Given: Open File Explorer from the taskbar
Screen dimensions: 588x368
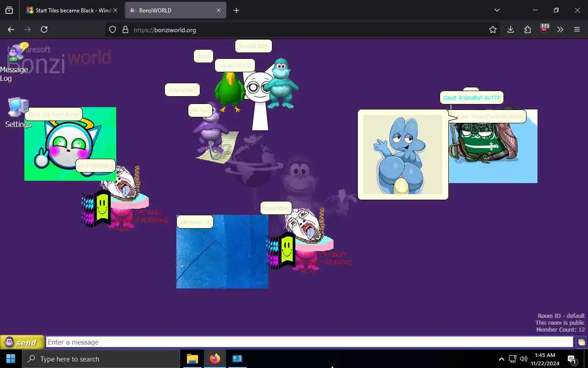Looking at the screenshot, I should click(192, 359).
